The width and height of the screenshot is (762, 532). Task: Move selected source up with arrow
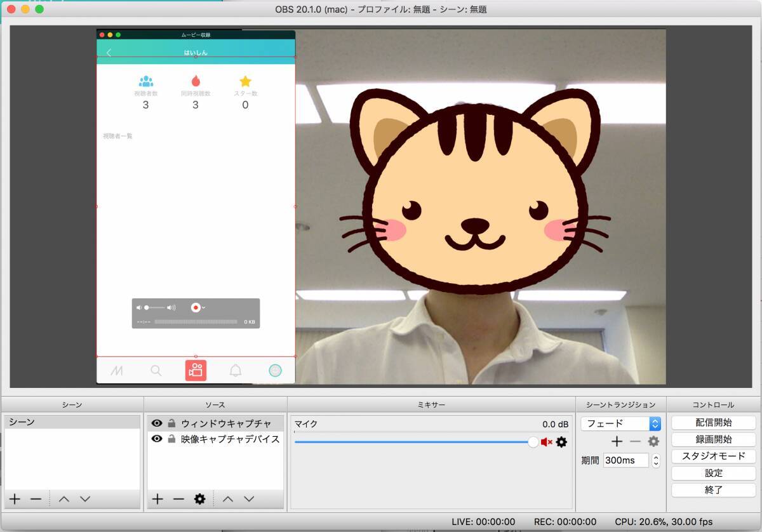click(x=228, y=499)
